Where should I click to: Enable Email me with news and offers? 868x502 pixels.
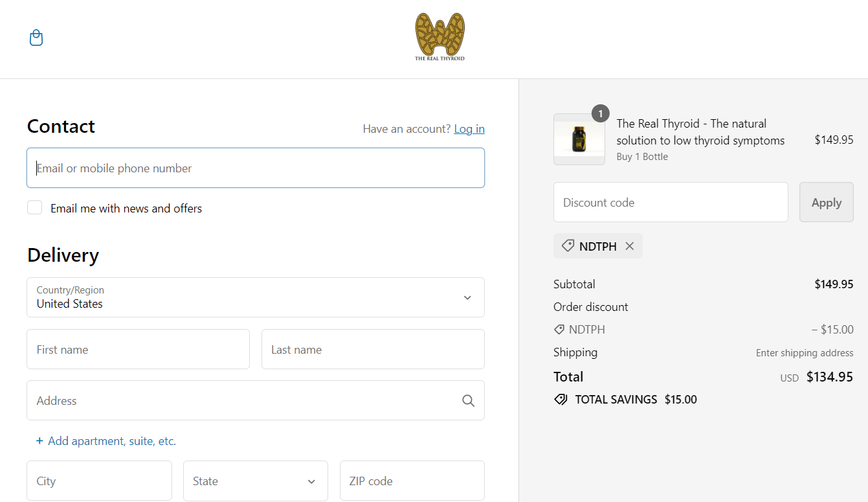pos(34,208)
